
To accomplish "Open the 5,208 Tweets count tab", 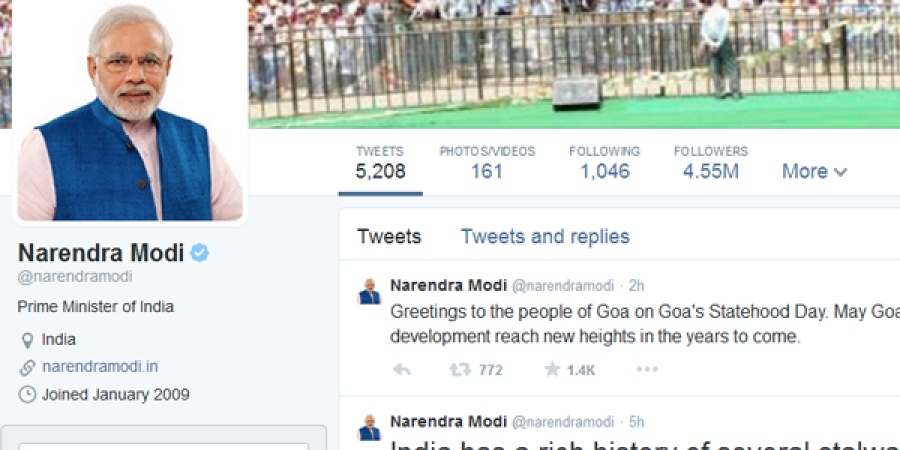I will click(380, 162).
